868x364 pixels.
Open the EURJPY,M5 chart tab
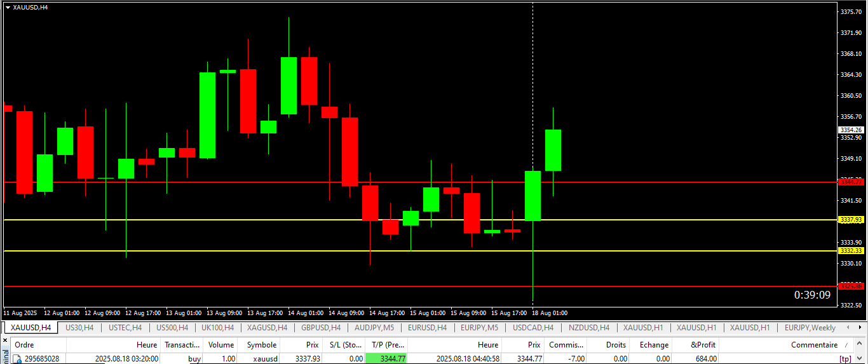pyautogui.click(x=480, y=328)
